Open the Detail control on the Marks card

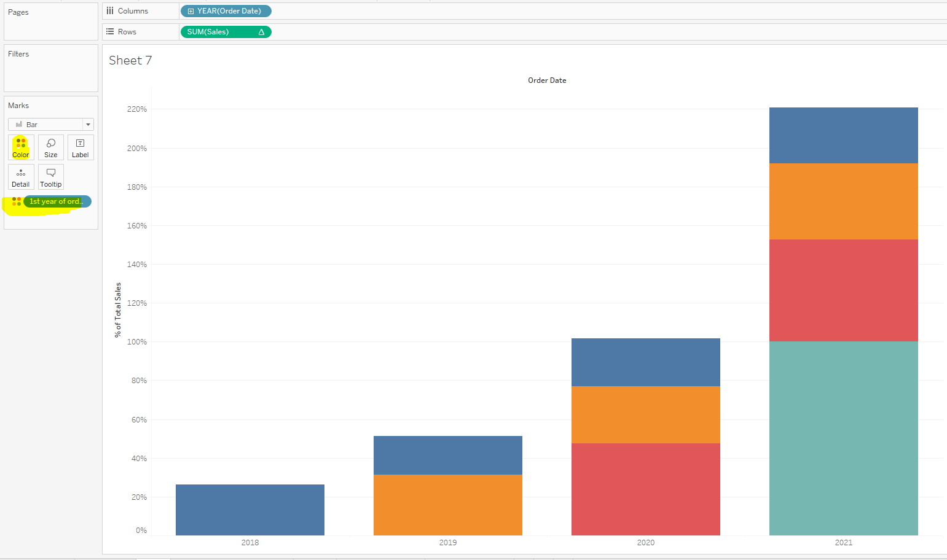pyautogui.click(x=21, y=177)
